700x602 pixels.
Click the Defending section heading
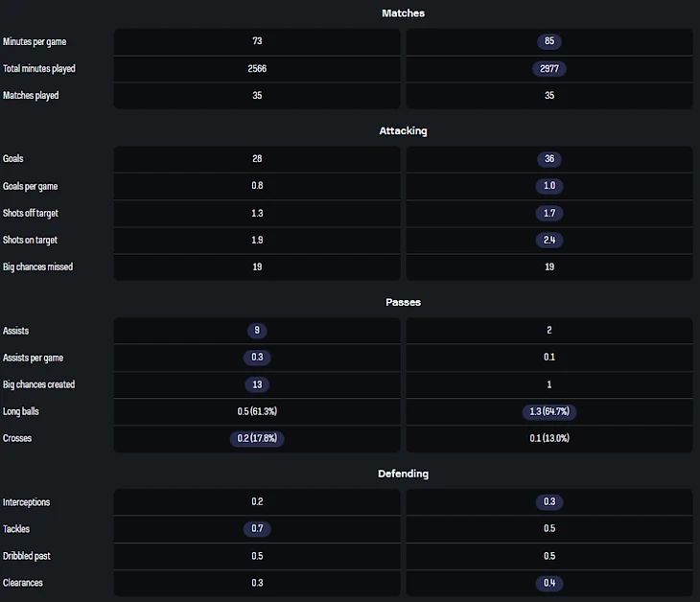click(x=403, y=474)
